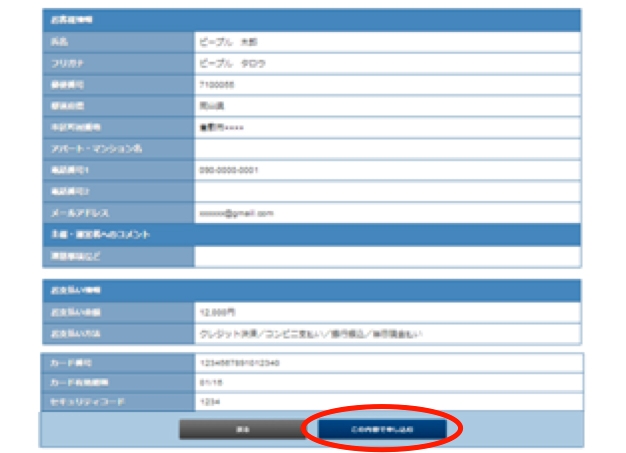Screen dimensions: 626x453
Task: Click the gmail.com email address field
Action: click(x=387, y=213)
